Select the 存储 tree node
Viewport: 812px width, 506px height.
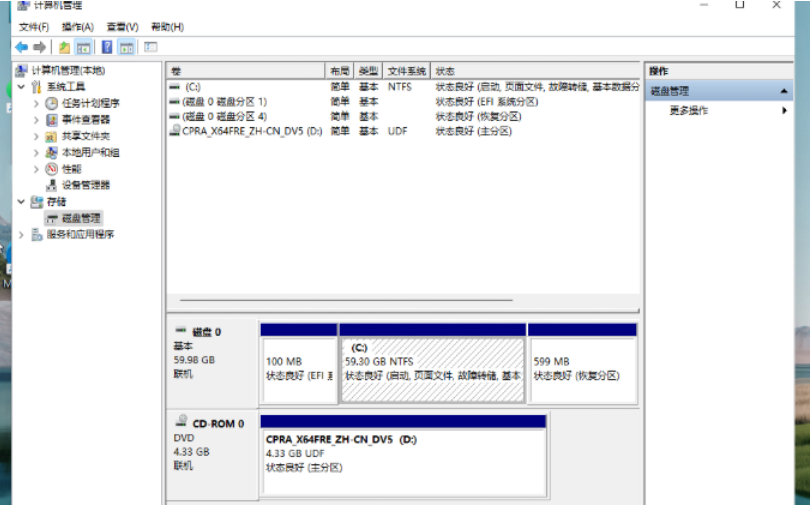(56, 201)
